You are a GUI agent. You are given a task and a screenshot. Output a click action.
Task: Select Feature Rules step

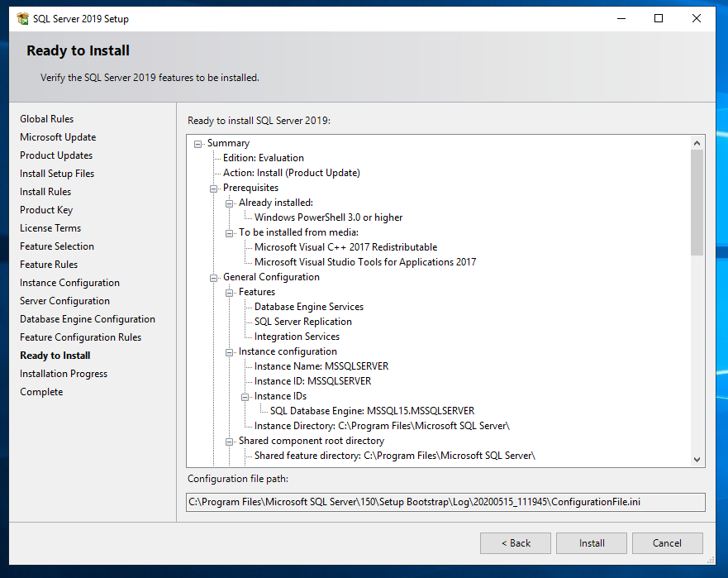click(49, 265)
